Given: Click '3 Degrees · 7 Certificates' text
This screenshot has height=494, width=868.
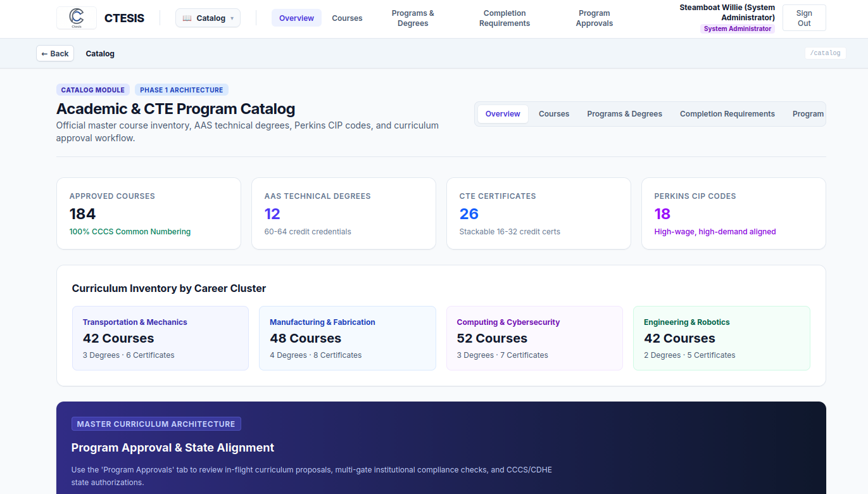Looking at the screenshot, I should [x=503, y=355].
